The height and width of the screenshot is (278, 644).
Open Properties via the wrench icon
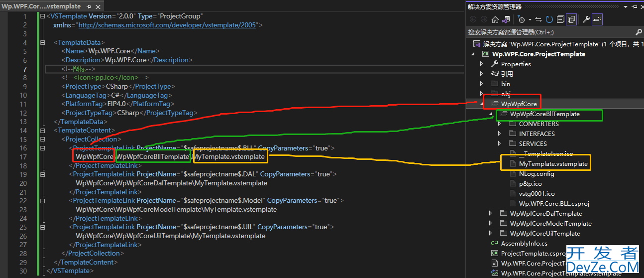tap(586, 19)
